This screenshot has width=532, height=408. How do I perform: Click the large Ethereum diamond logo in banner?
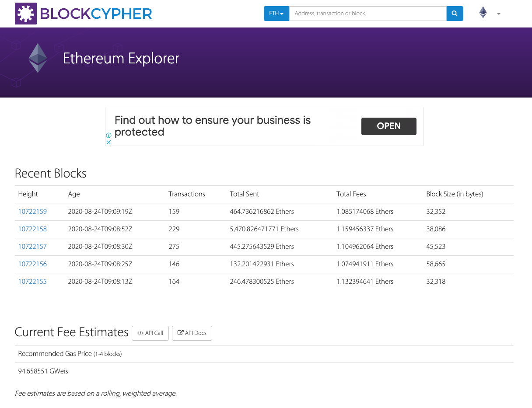(x=38, y=58)
